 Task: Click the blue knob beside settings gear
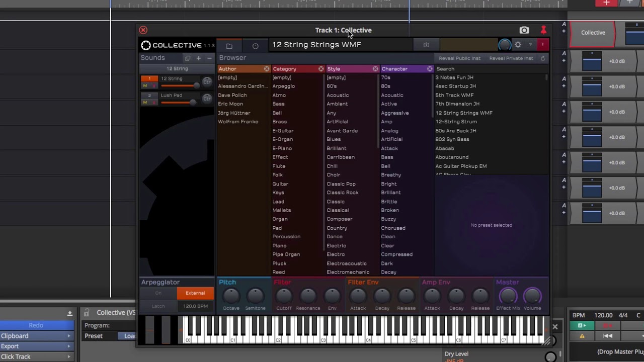pyautogui.click(x=505, y=45)
